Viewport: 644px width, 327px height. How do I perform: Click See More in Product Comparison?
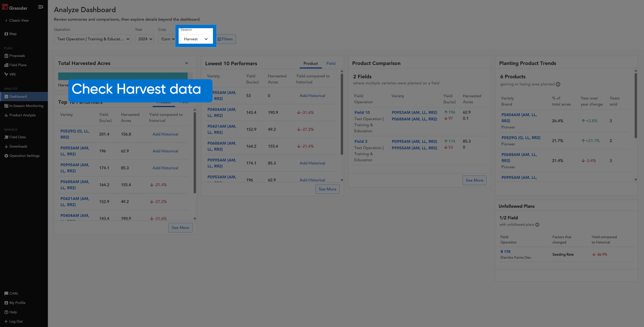[474, 180]
